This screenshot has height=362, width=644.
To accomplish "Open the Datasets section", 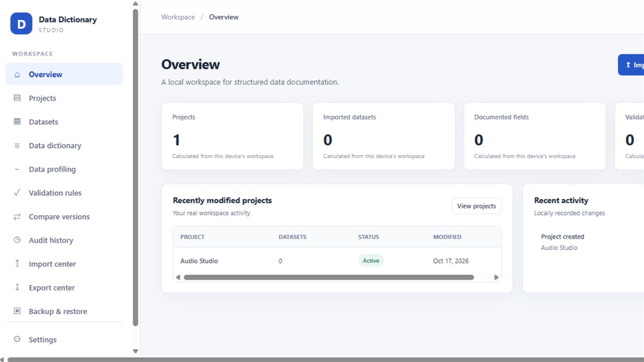I will (x=64, y=122).
